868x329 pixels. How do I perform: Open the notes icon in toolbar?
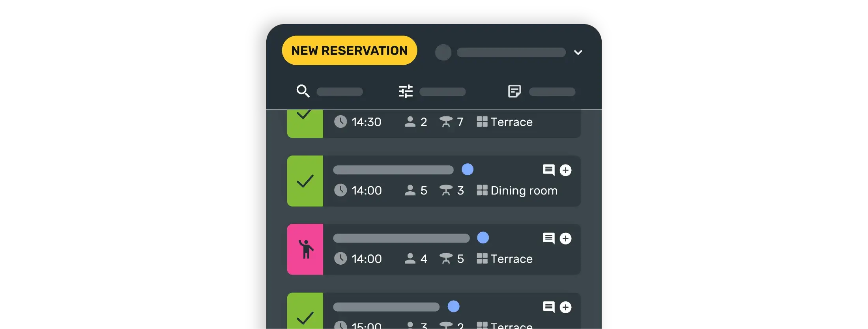[x=514, y=91]
